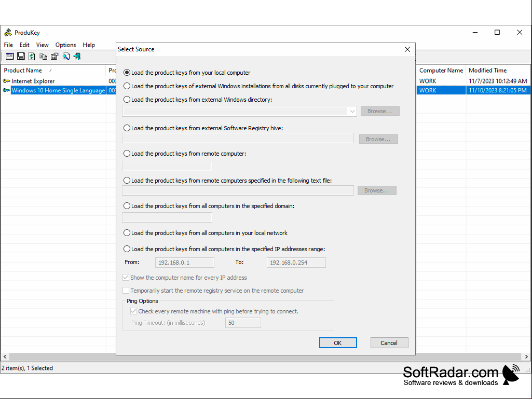532x399 pixels.
Task: Open the Edit menu
Action: [24, 45]
